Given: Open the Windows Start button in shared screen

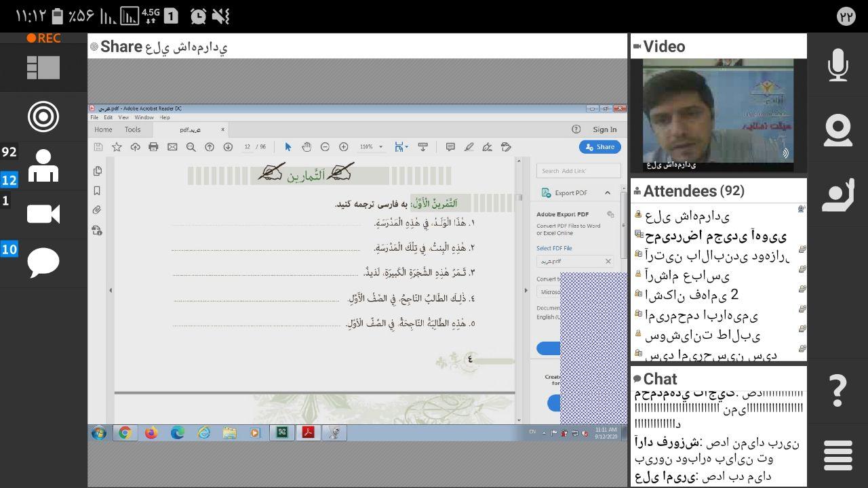Looking at the screenshot, I should pos(99,432).
